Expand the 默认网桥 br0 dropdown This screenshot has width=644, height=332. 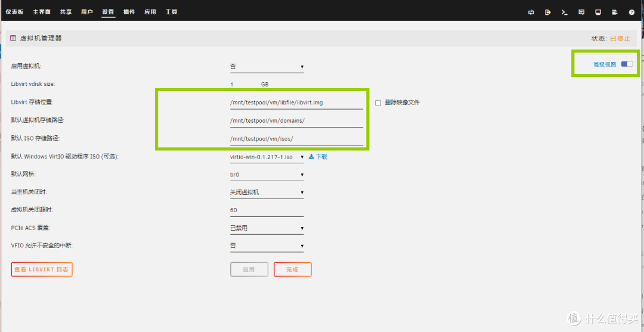click(x=267, y=175)
